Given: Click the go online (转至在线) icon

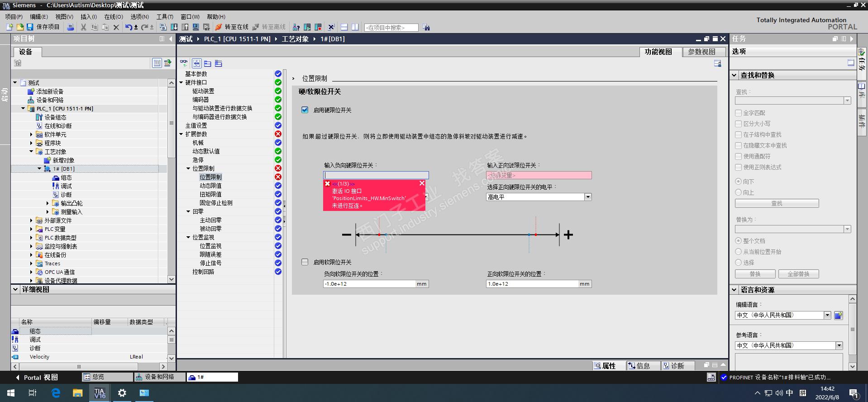Looking at the screenshot, I should click(x=219, y=27).
